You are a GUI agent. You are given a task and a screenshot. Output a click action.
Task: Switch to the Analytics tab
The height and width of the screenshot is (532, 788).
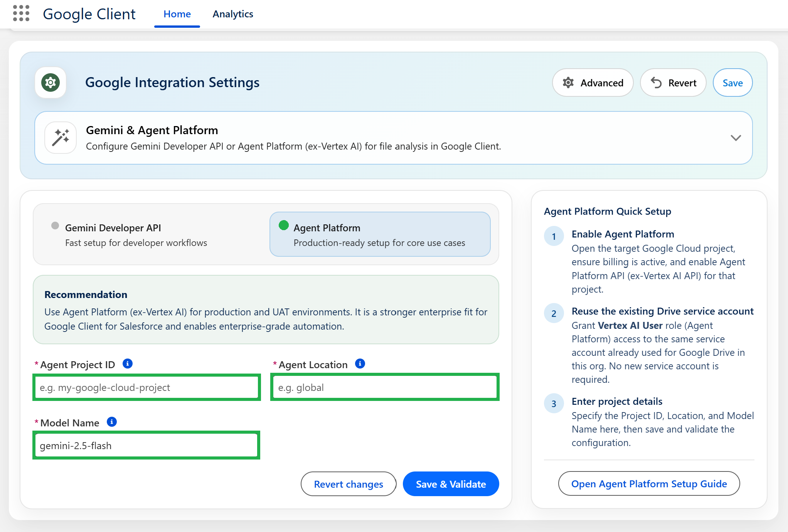[x=233, y=14]
